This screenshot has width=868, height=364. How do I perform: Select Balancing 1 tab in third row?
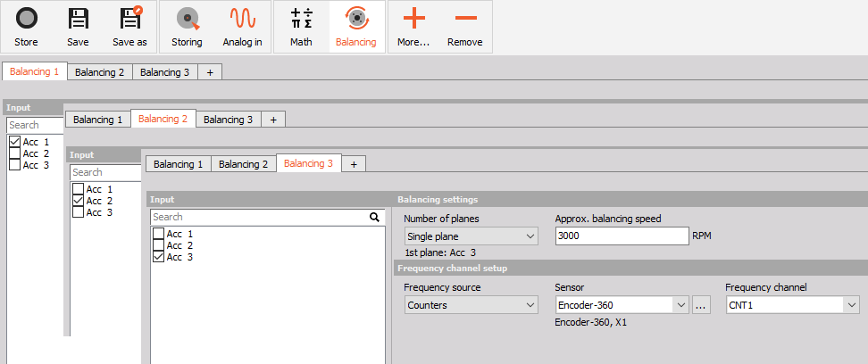pyautogui.click(x=179, y=164)
